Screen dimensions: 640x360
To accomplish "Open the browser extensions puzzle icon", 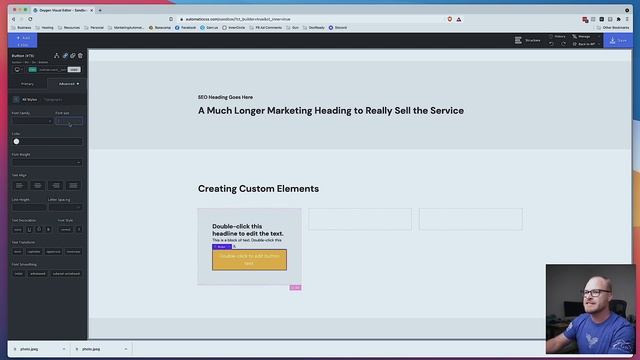I will 618,19.
